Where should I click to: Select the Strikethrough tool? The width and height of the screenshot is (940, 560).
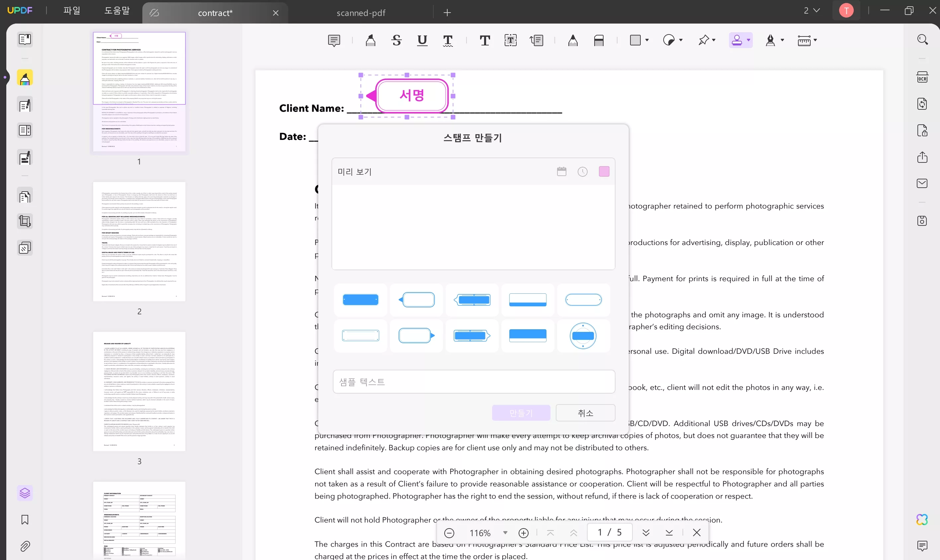[397, 40]
